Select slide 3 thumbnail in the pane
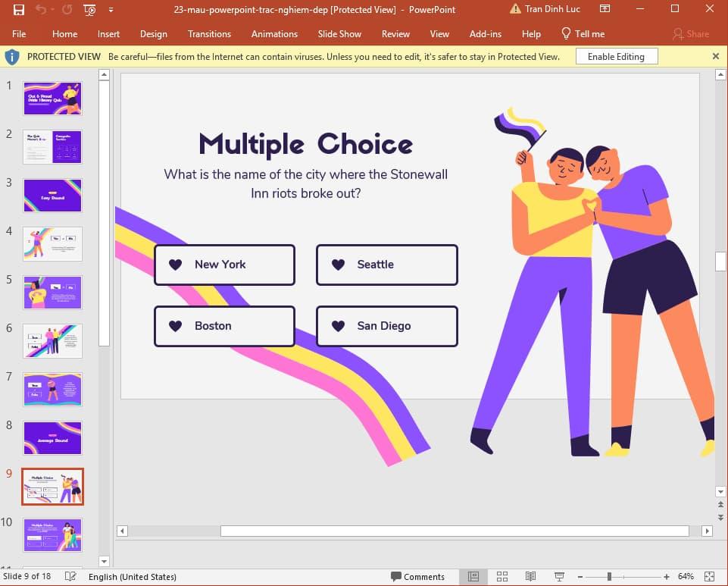This screenshot has width=728, height=586. pyautogui.click(x=52, y=196)
